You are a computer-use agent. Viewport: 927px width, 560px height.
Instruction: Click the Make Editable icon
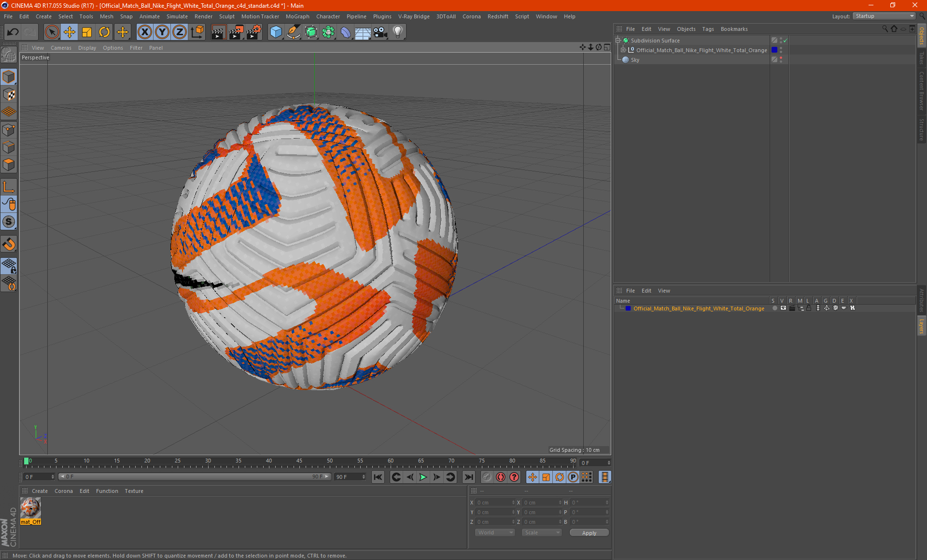(x=9, y=55)
